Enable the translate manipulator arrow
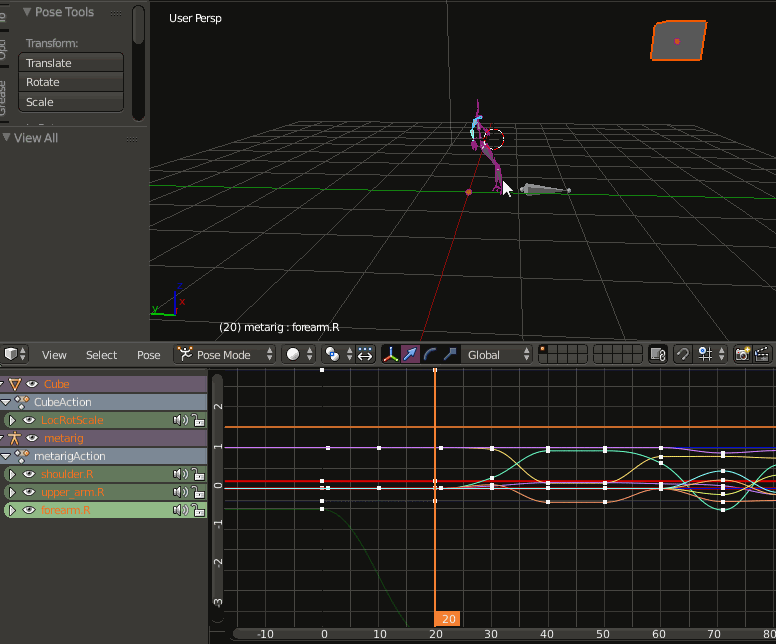The height and width of the screenshot is (644, 776). [410, 354]
